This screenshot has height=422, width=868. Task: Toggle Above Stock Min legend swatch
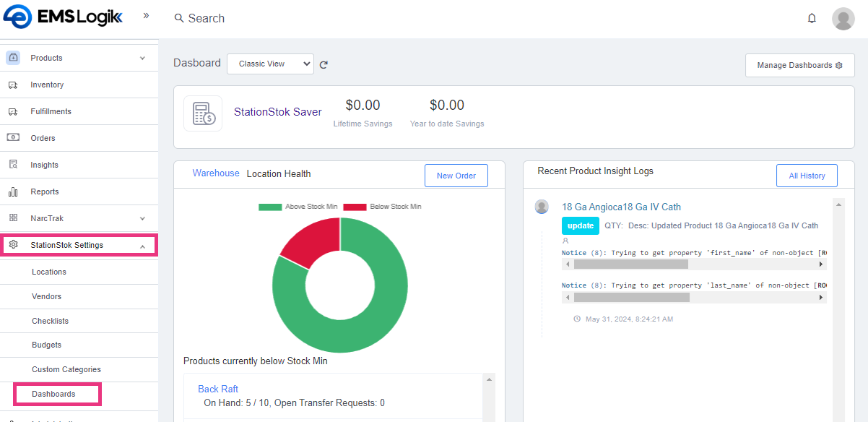270,207
